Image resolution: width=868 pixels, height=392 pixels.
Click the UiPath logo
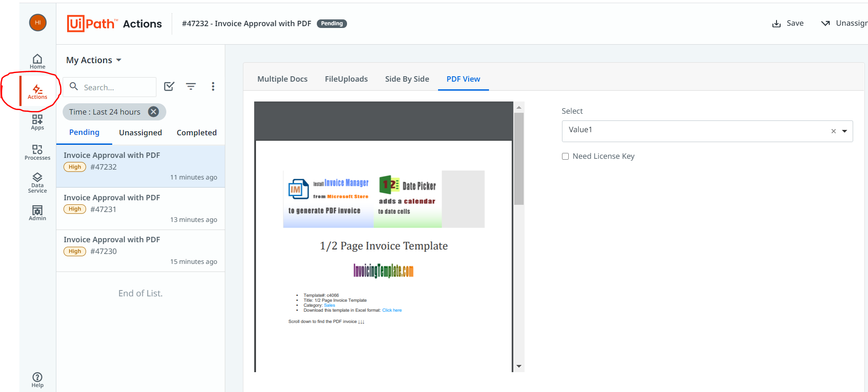(x=92, y=23)
